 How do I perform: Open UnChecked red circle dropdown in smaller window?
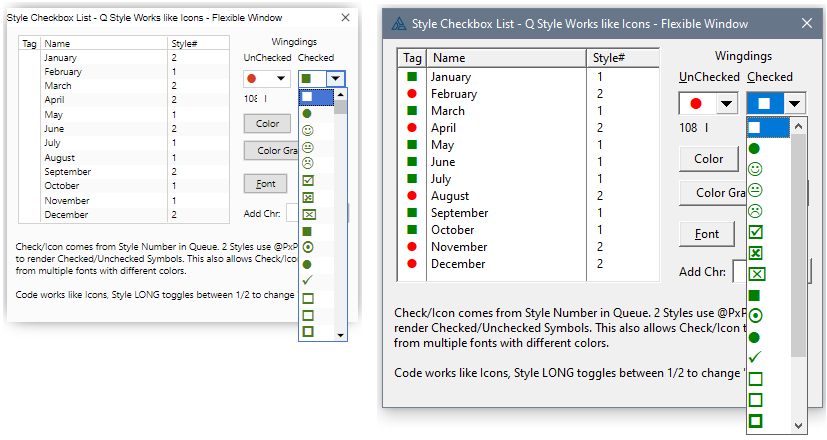(281, 78)
